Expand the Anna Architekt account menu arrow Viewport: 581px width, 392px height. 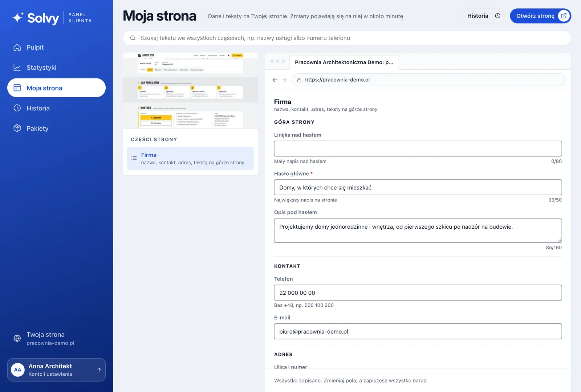99,370
